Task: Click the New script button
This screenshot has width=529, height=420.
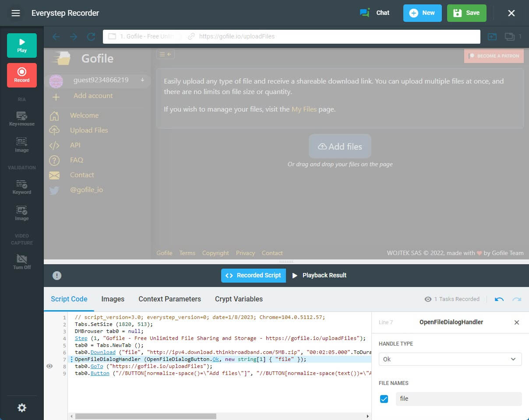Action: 422,13
